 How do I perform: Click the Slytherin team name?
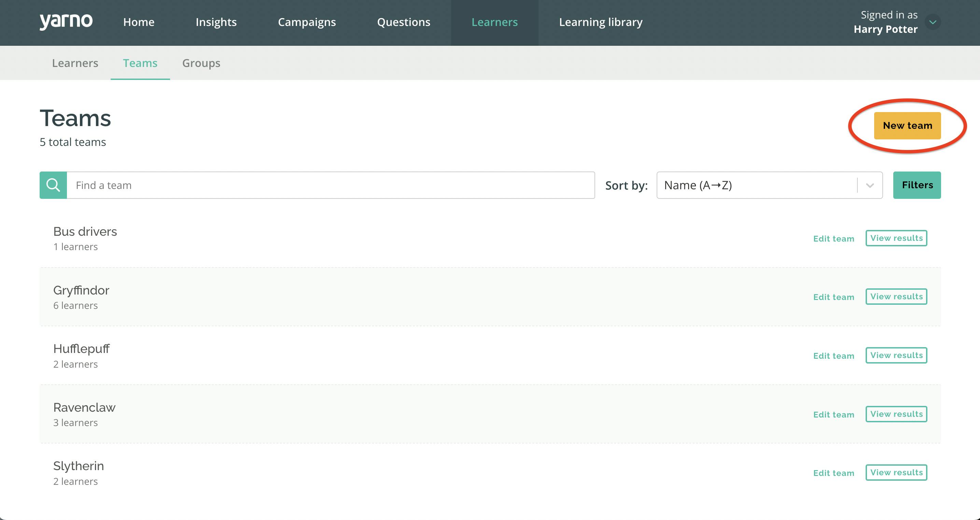(x=79, y=466)
